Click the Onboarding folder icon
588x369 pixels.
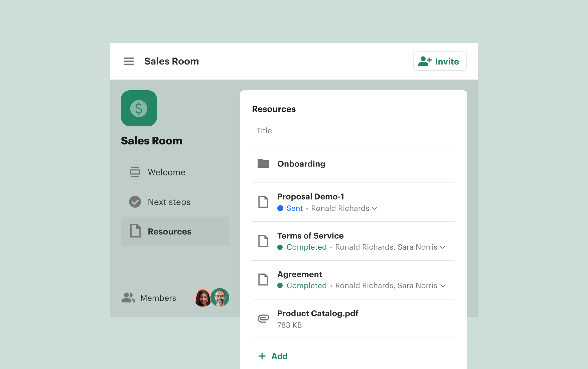(263, 163)
